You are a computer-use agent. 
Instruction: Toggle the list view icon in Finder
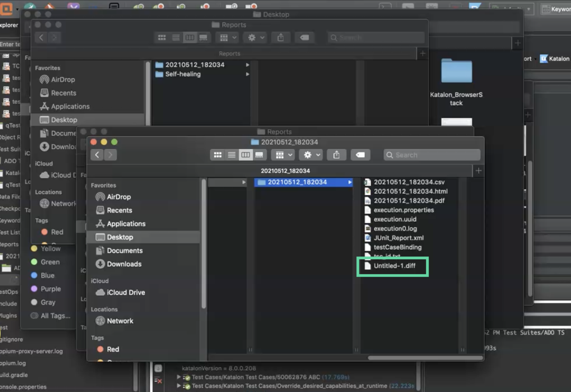[x=231, y=155]
